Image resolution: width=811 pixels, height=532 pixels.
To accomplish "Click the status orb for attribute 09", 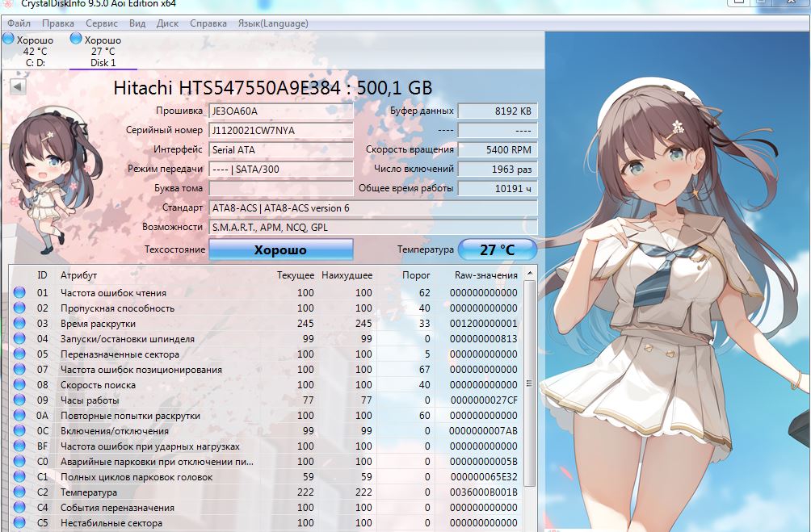I will [19, 400].
